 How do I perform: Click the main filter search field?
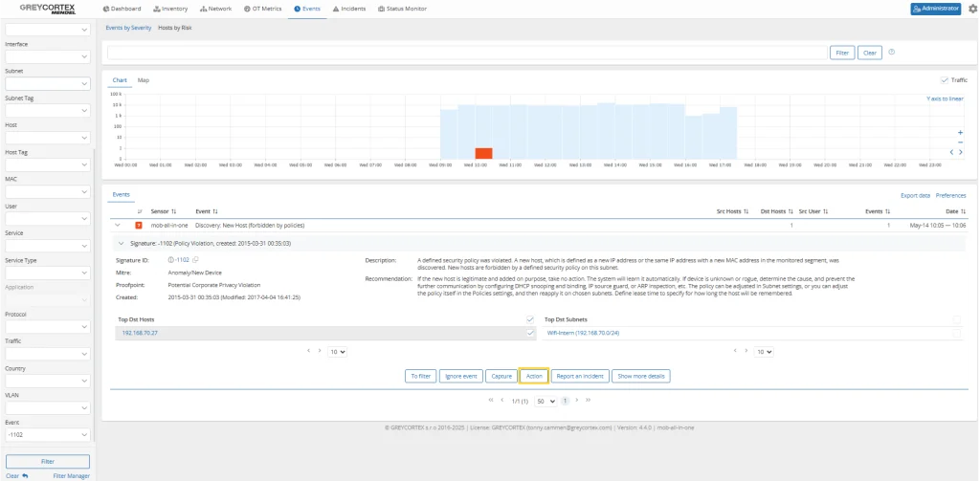point(467,53)
